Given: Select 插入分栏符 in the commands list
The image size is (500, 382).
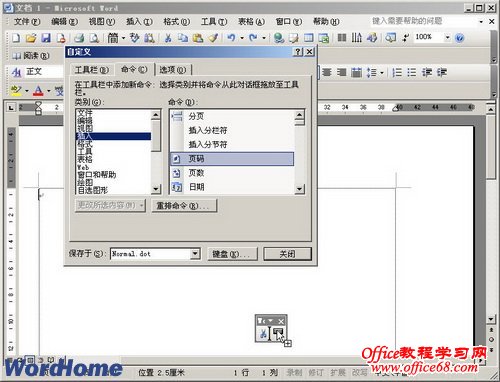Looking at the screenshot, I should 232,130.
